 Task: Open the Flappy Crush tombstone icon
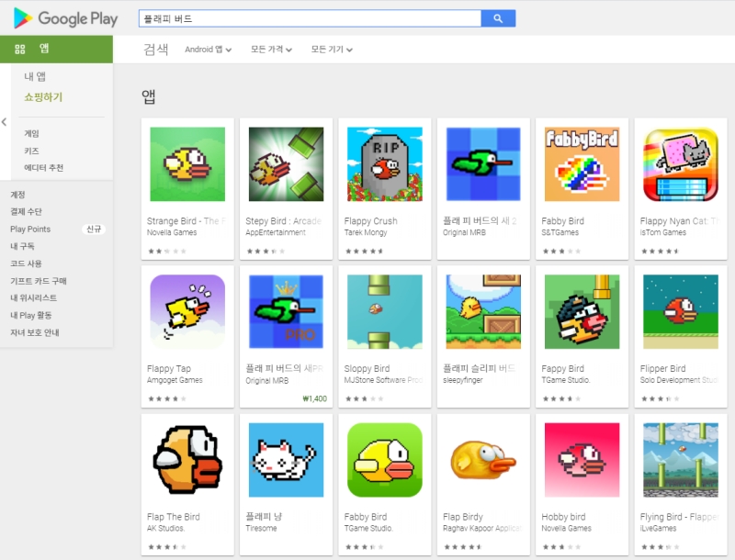point(384,164)
